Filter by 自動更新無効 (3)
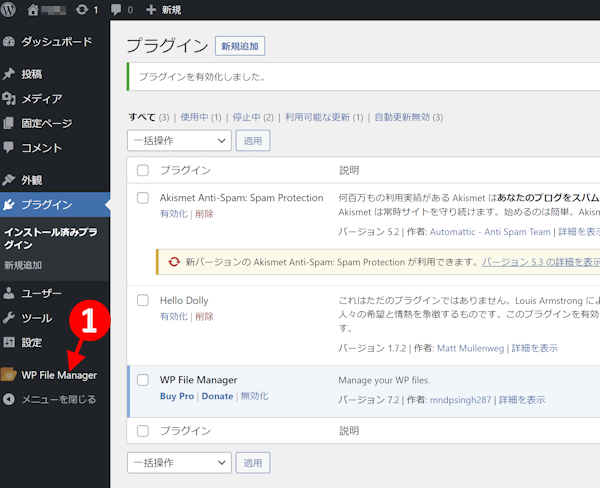 409,117
